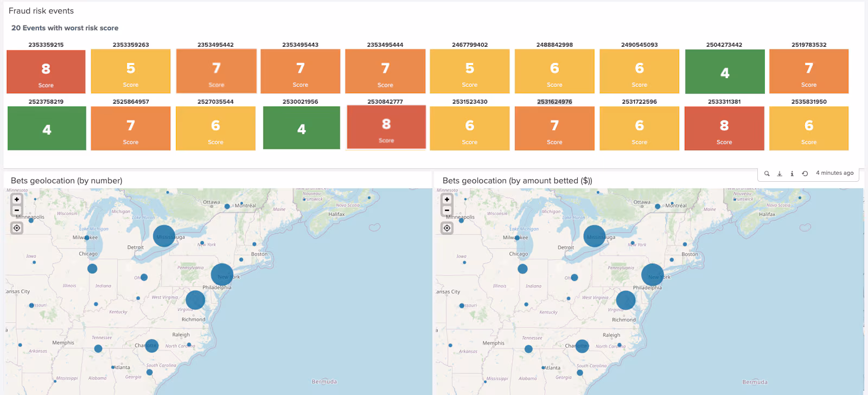Click the '4 minutes ago' timestamp
868x395 pixels.
click(x=834, y=173)
